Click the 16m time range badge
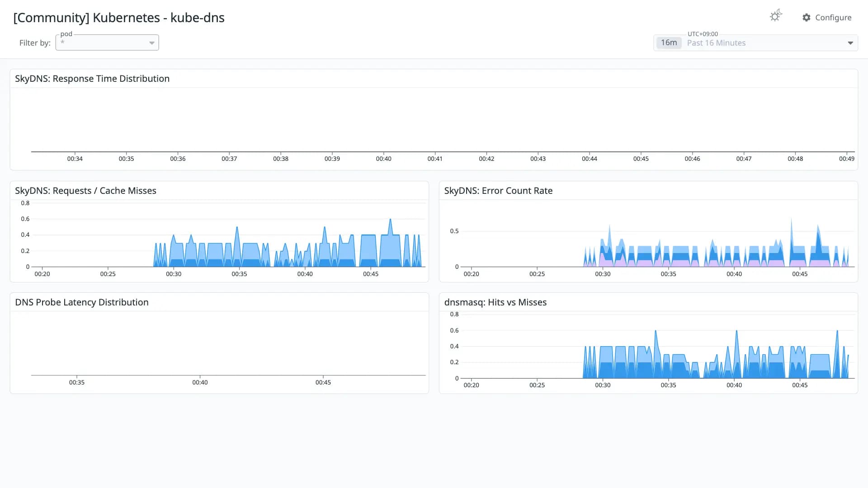 pos(669,42)
